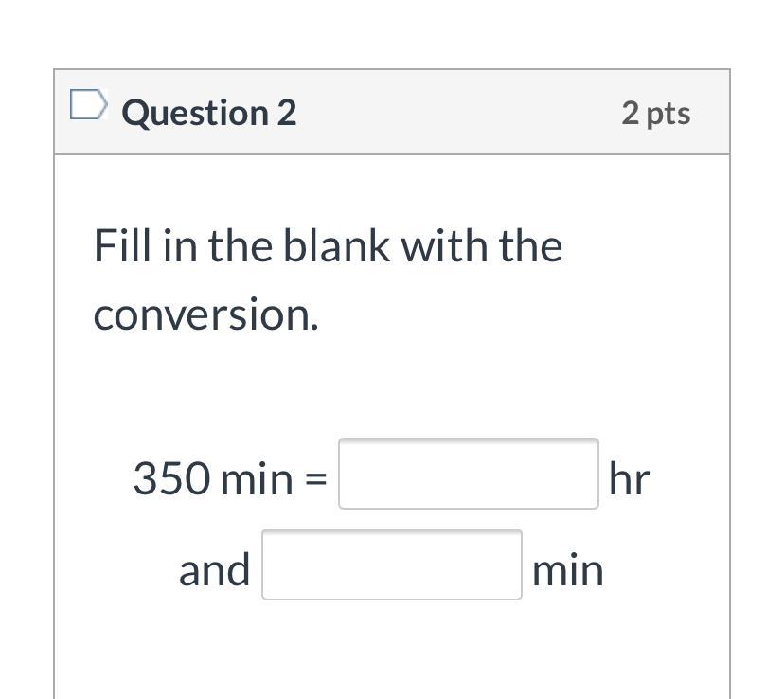
Task: Click the '350 min =' text
Action: [x=230, y=478]
